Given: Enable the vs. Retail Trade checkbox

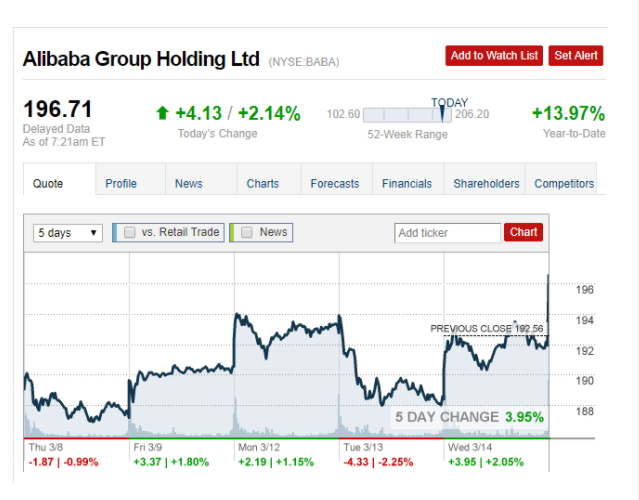Looking at the screenshot, I should click(130, 232).
